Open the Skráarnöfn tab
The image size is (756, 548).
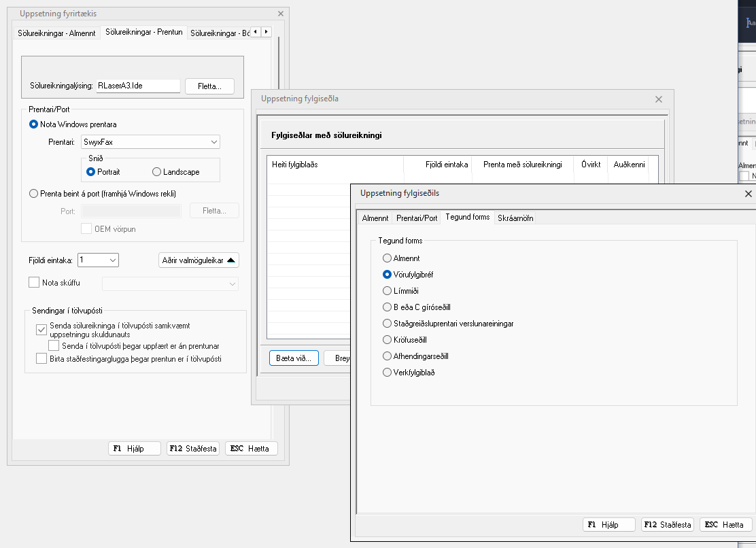[515, 218]
